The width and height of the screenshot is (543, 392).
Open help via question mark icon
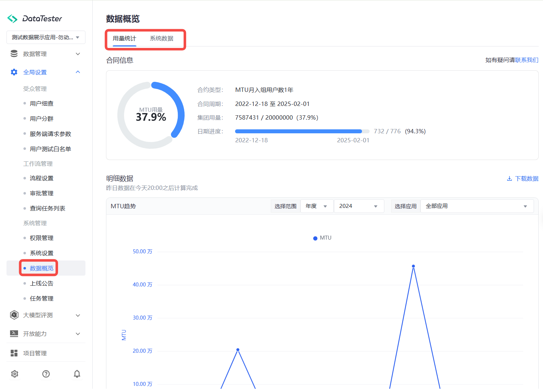click(x=46, y=374)
